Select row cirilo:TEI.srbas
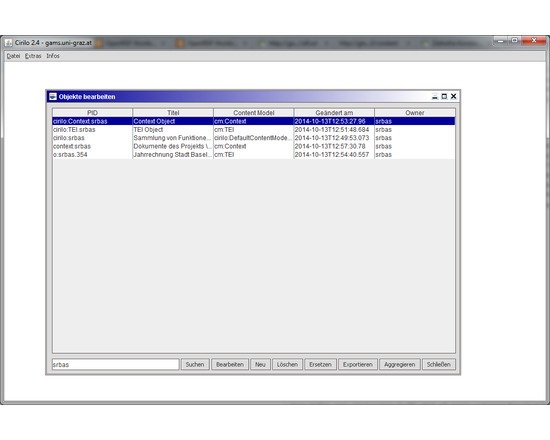 [254, 129]
